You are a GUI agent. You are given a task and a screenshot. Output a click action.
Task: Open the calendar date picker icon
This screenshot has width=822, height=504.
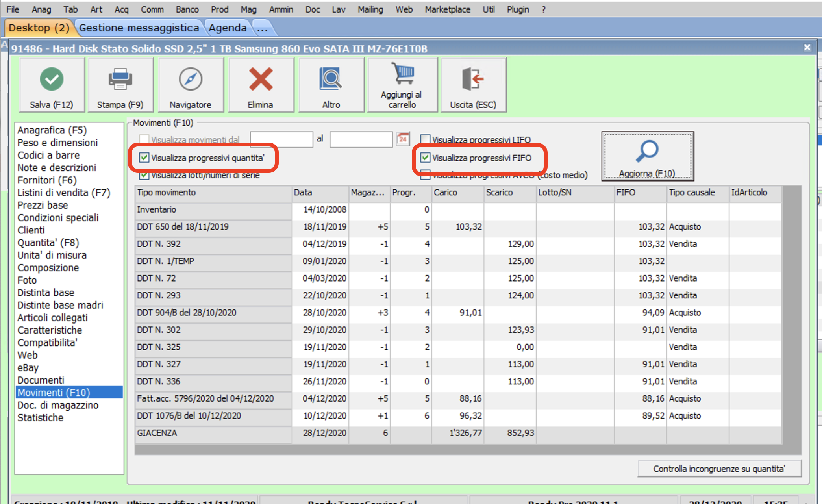pos(403,139)
